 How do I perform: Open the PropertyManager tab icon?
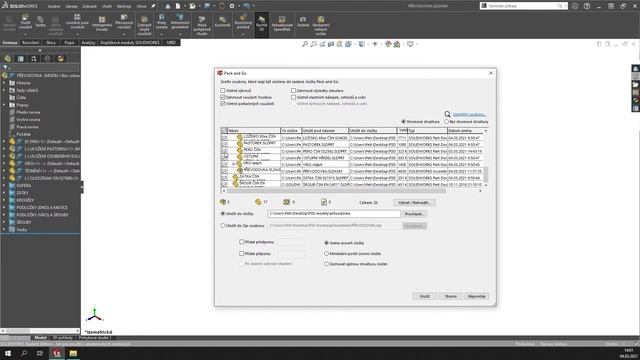pyautogui.click(x=20, y=59)
